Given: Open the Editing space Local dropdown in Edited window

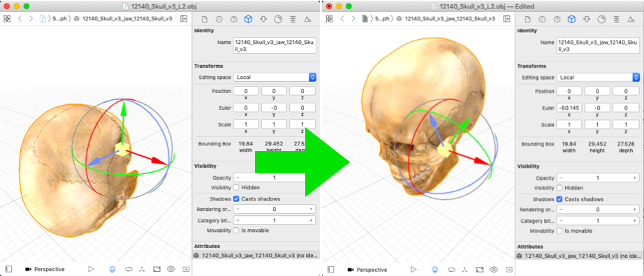Looking at the screenshot, I should click(598, 78).
